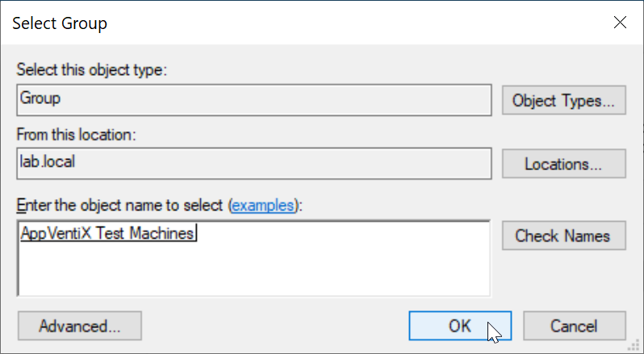The width and height of the screenshot is (644, 354).
Task: Click the Locations button
Action: pyautogui.click(x=563, y=164)
